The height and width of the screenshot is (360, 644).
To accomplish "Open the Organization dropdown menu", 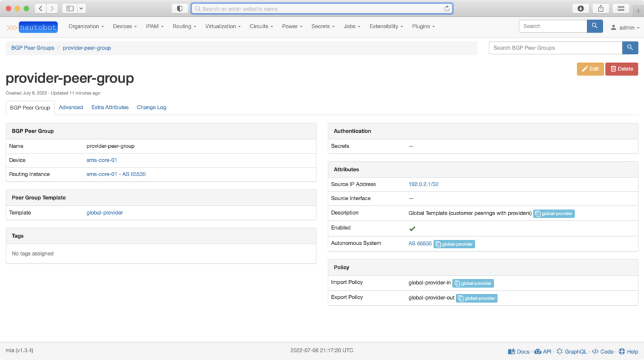I will pos(87,26).
